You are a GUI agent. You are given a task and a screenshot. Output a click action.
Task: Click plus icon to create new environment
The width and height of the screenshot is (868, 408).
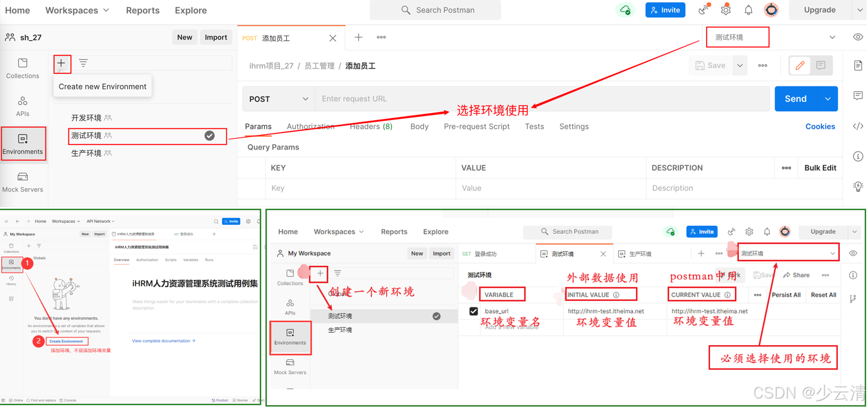click(62, 63)
